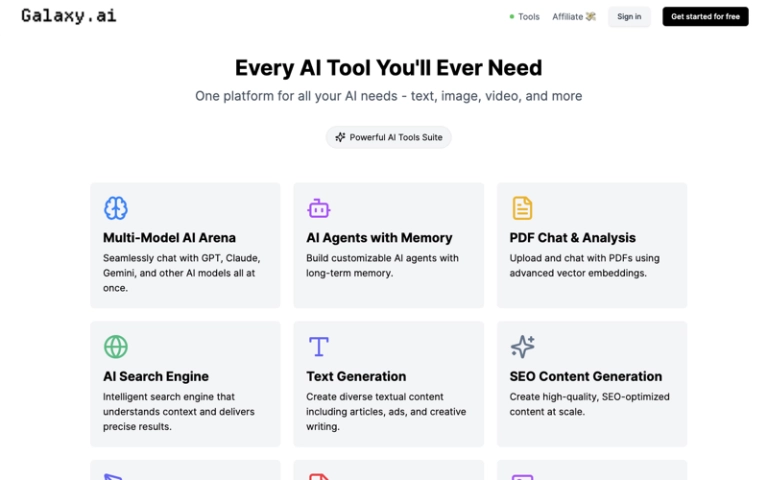Viewport: 768px width, 480px height.
Task: Click the robot icon for AI Agents
Action: tap(319, 208)
